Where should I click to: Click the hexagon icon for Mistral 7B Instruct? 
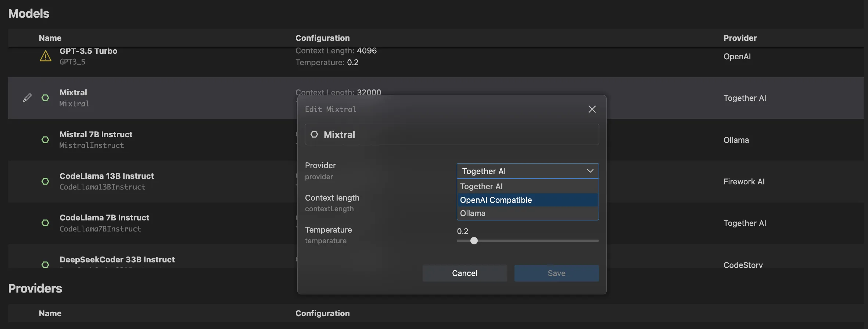[x=45, y=140]
